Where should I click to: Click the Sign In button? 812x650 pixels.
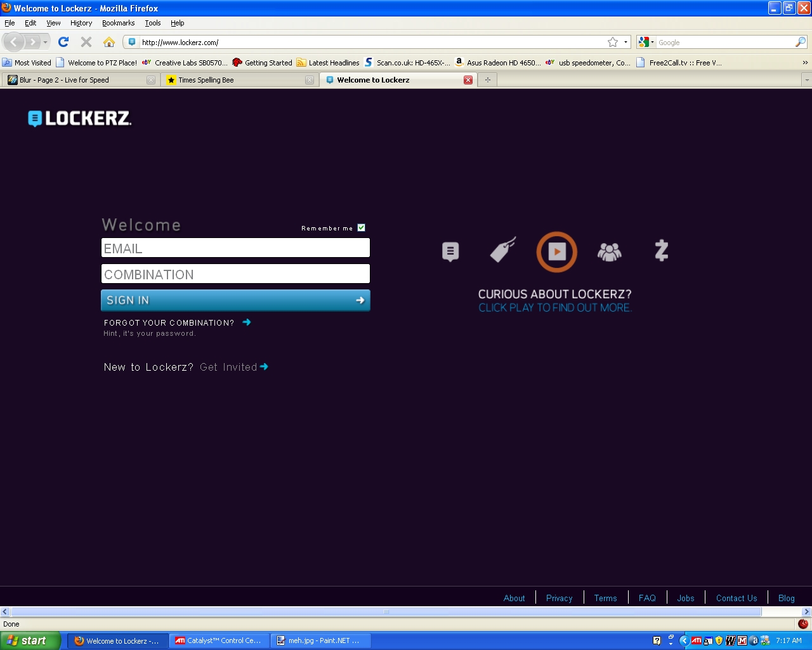[x=235, y=300]
